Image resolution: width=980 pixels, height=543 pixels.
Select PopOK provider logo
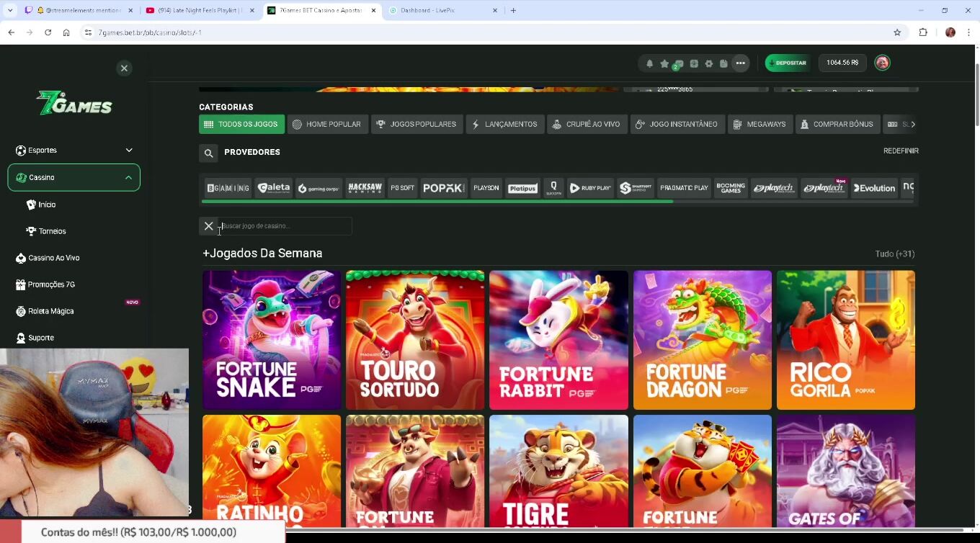(x=444, y=188)
